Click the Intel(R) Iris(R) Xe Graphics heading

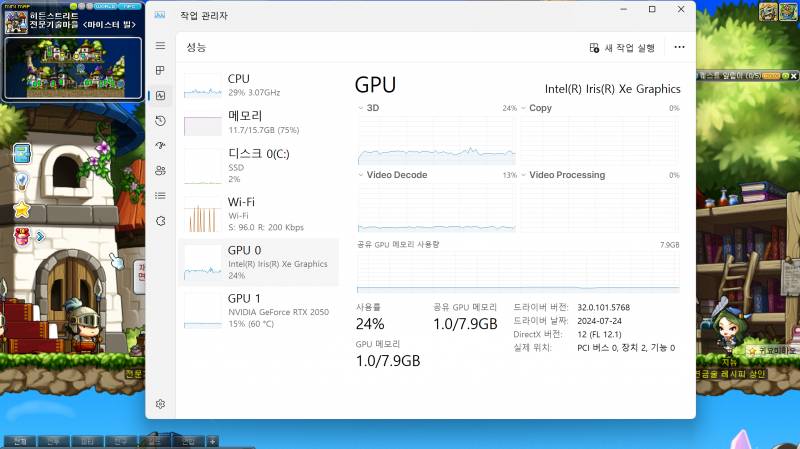(612, 89)
